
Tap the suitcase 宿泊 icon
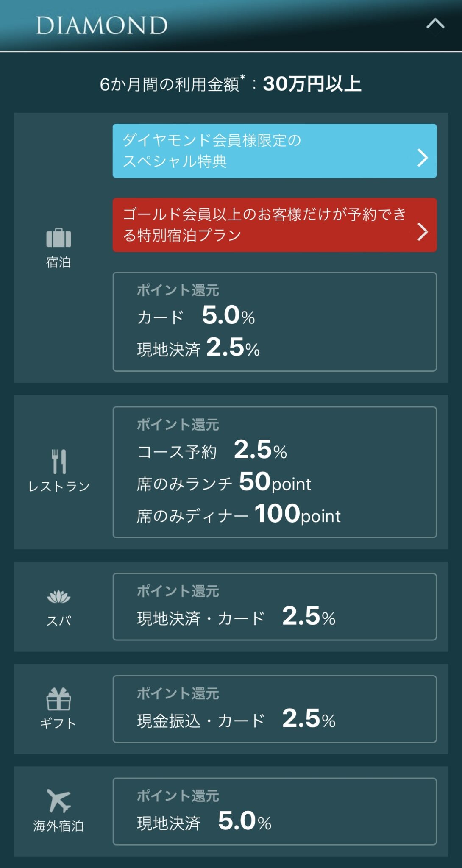(58, 238)
